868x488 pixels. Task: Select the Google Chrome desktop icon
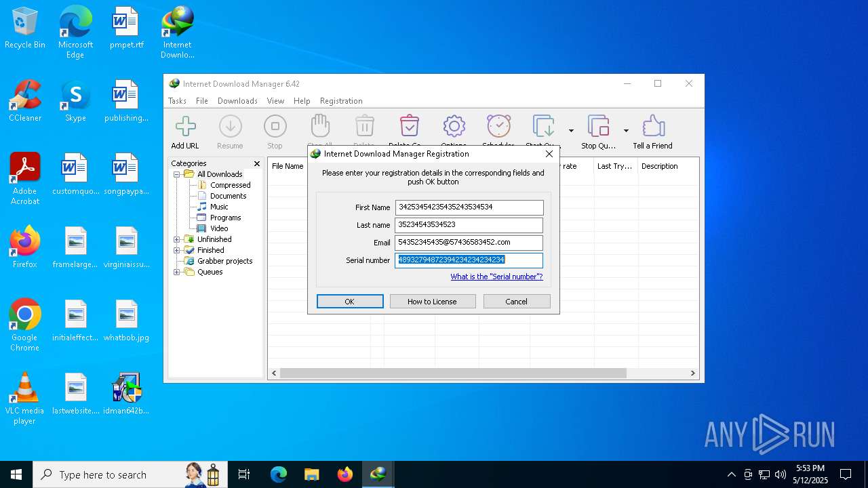[x=25, y=325]
